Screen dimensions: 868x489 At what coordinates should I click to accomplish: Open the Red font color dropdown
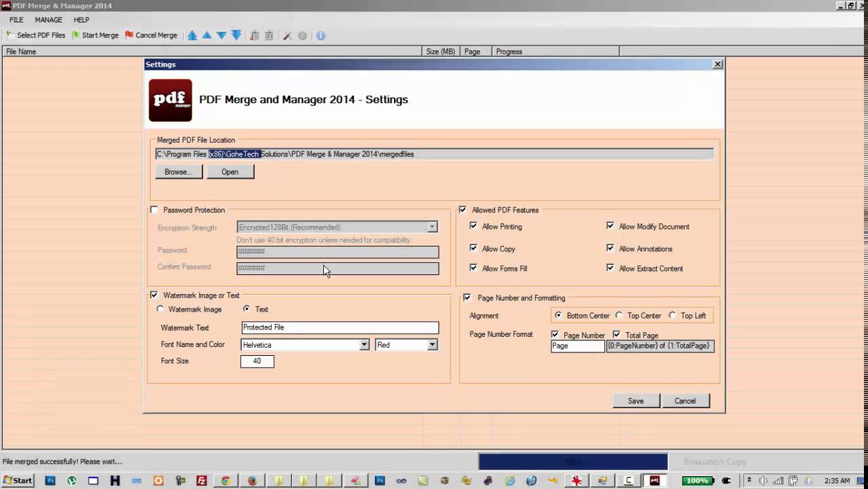point(432,345)
